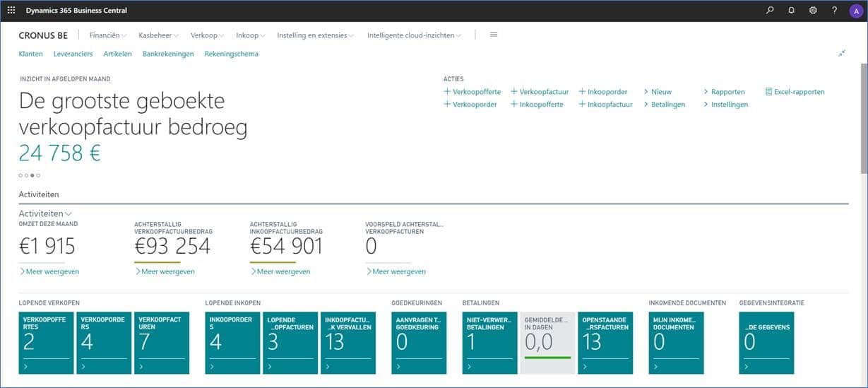Open the Artikelen list
The image size is (868, 388).
click(x=117, y=54)
